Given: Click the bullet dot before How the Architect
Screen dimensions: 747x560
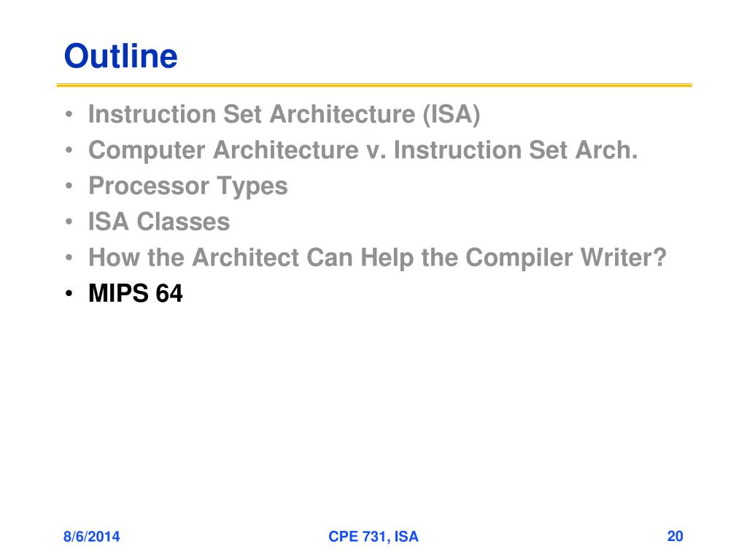Looking at the screenshot, I should [69, 257].
